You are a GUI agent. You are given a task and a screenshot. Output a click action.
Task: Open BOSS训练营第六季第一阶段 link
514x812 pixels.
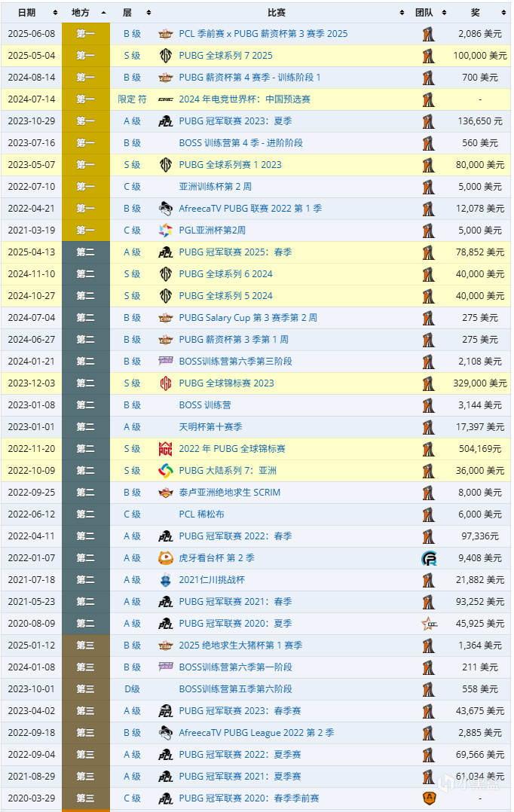[x=235, y=667]
